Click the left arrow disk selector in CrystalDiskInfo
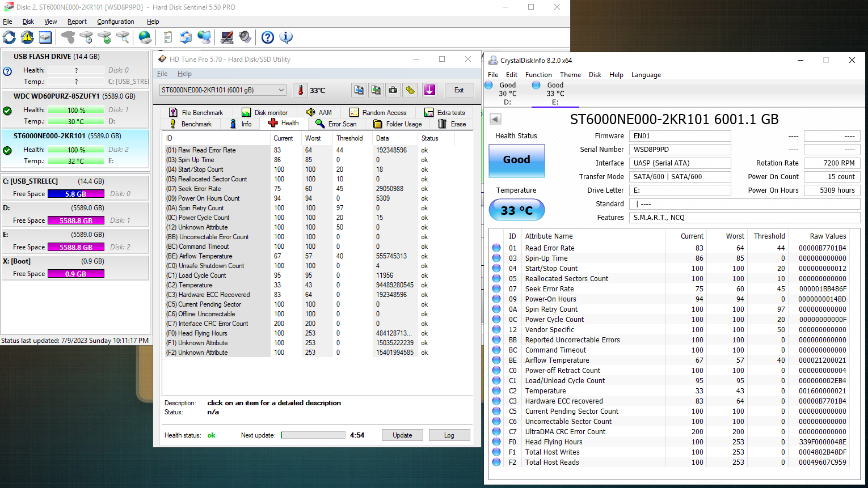 coord(495,119)
